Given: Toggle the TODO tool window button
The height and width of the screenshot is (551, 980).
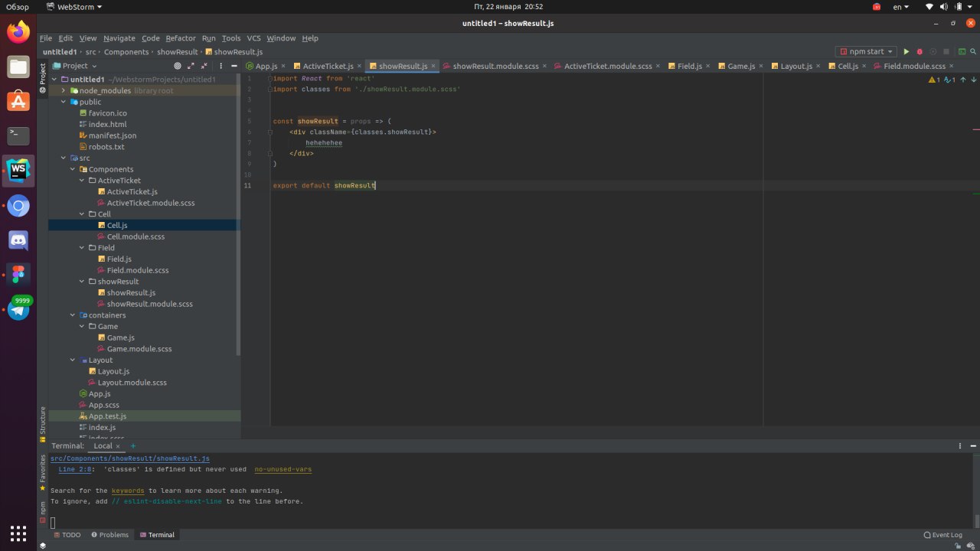Looking at the screenshot, I should 66,535.
